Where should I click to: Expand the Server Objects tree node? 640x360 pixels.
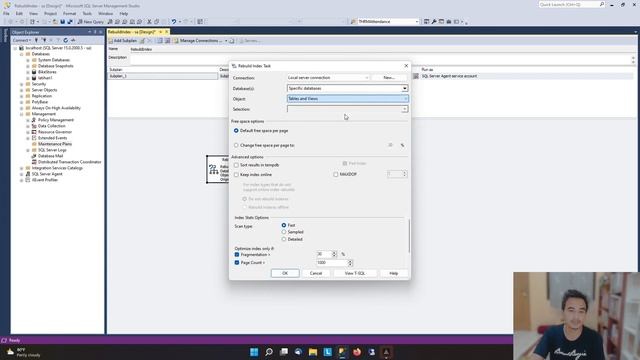coord(22,90)
